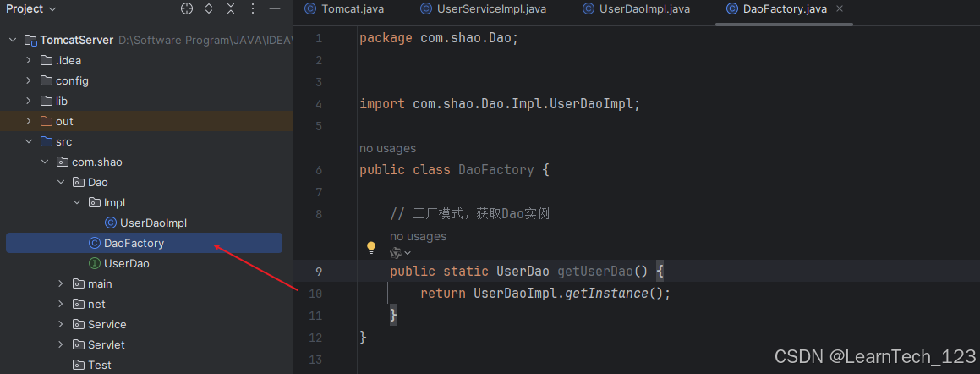Screen dimensions: 980x374
Task: Switch to the UserDaoImpl.java tab
Action: click(636, 8)
